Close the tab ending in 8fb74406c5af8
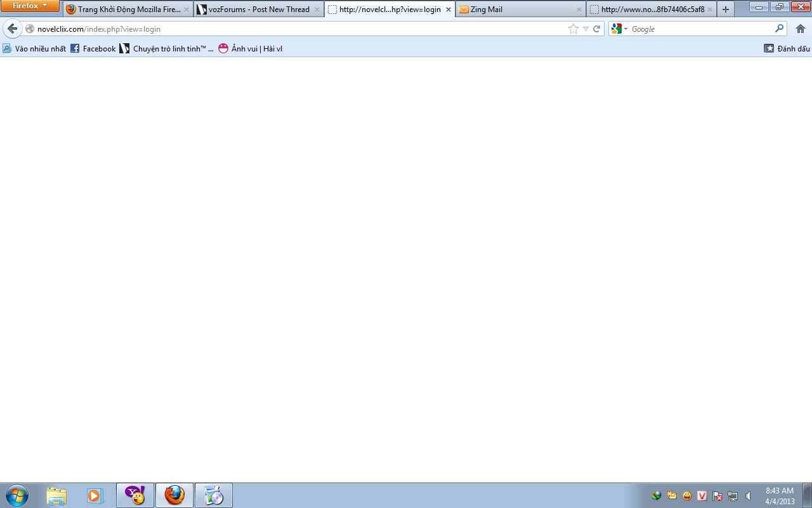812x508 pixels. click(x=710, y=10)
